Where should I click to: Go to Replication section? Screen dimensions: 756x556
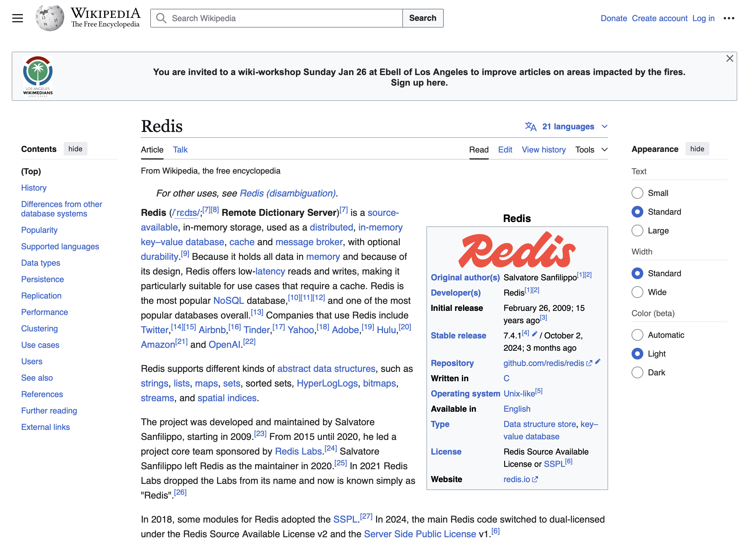coord(41,296)
